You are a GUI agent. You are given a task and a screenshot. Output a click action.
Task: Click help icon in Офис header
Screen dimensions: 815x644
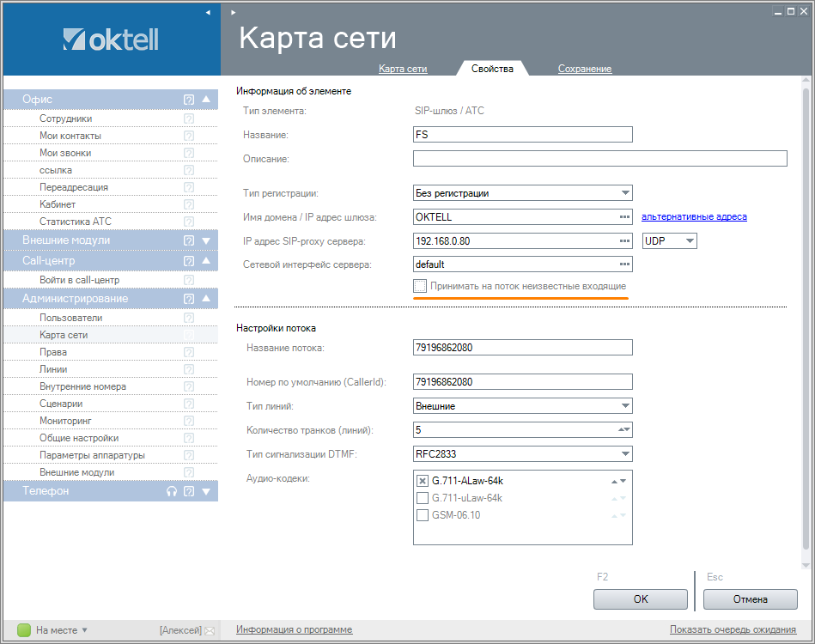coord(189,100)
